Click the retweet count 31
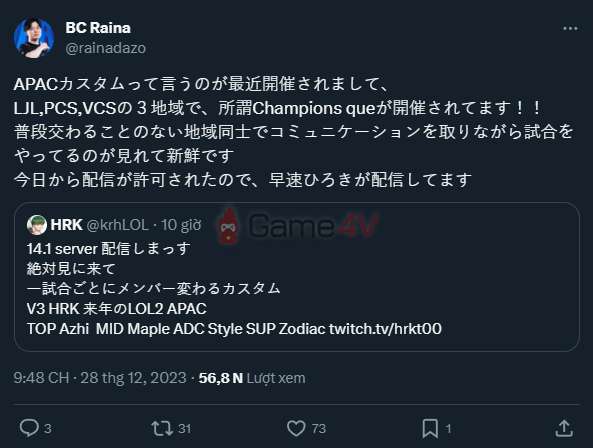 pos(184,428)
